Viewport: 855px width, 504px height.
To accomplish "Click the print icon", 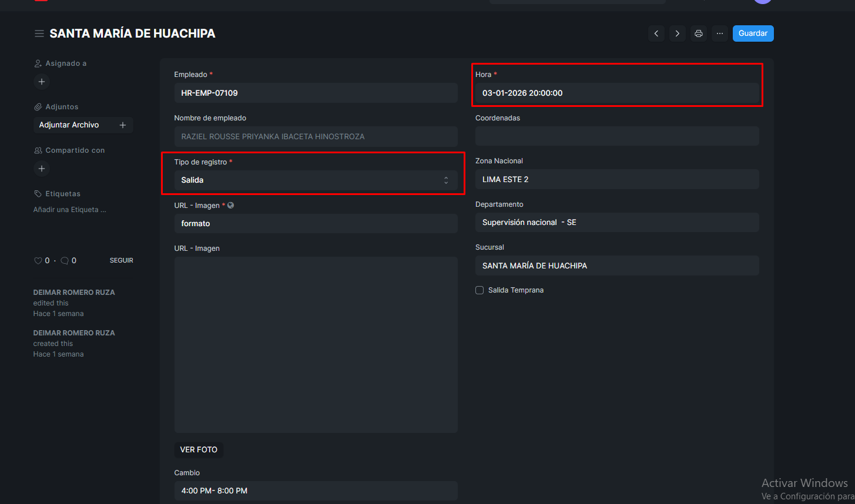I will (x=699, y=33).
